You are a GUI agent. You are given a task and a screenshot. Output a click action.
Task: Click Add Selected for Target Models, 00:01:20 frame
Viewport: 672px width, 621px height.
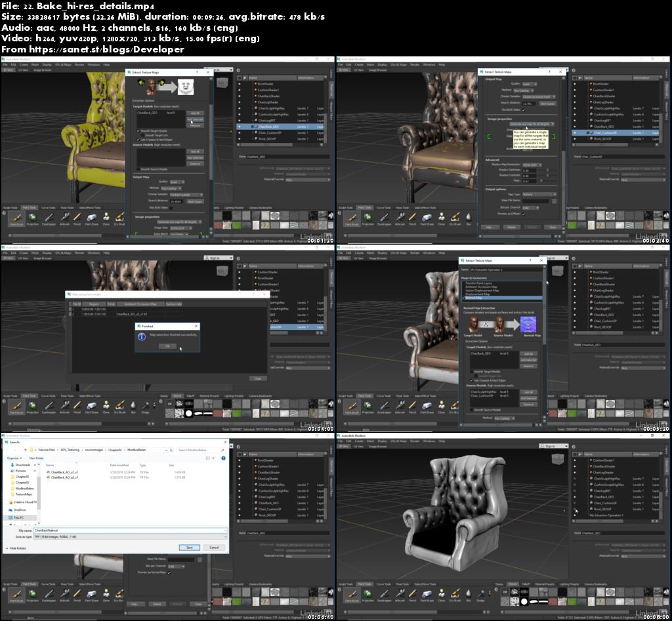(195, 119)
